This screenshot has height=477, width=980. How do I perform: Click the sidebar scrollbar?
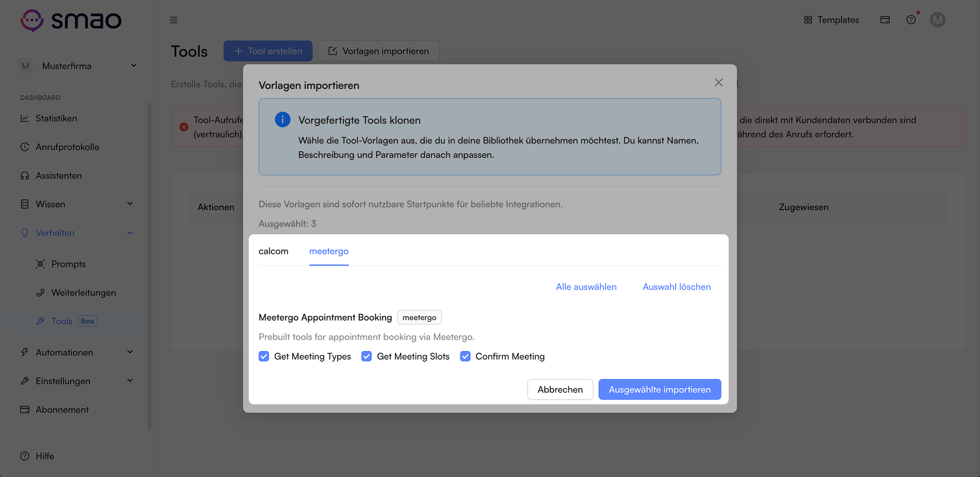point(149,266)
